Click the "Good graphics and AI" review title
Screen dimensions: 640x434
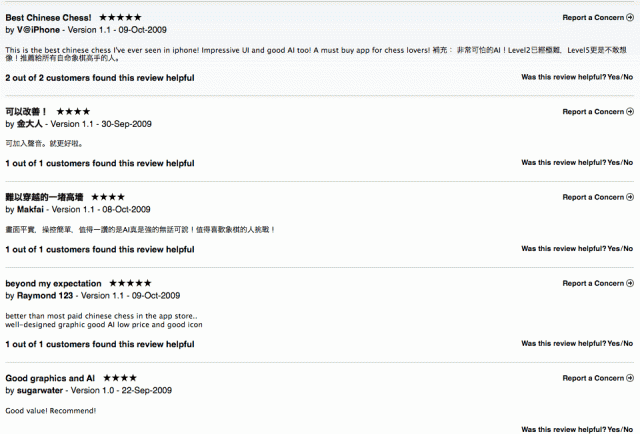click(50, 379)
